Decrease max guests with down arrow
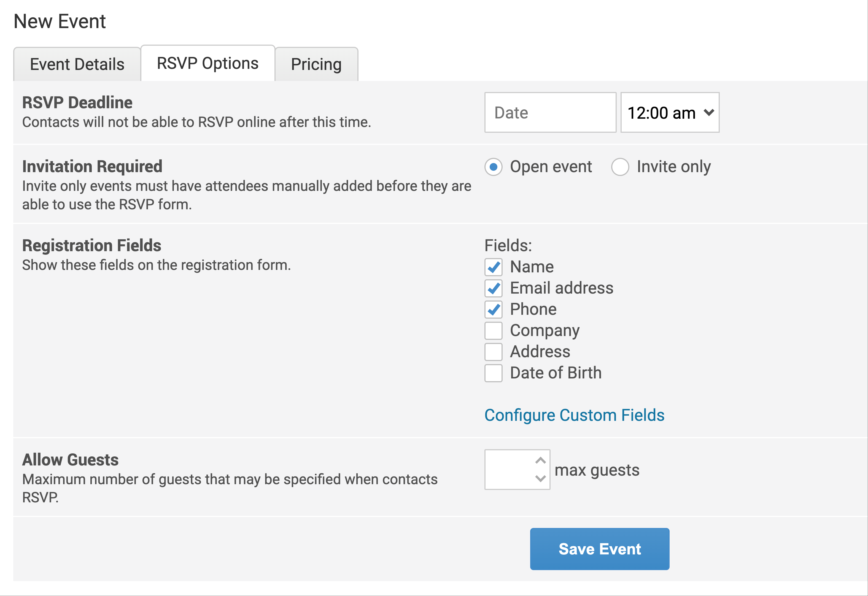 tap(540, 478)
